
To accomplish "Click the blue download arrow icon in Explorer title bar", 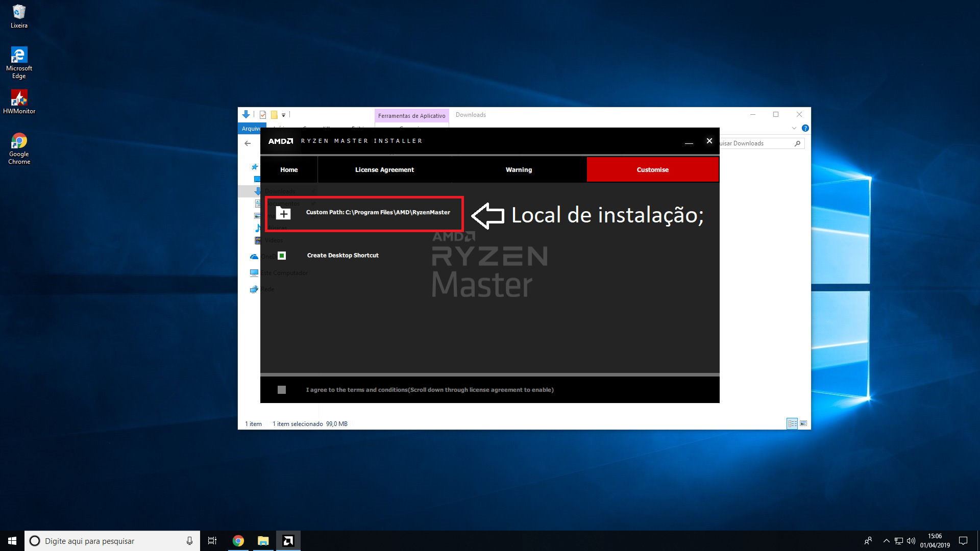I will coord(246,114).
